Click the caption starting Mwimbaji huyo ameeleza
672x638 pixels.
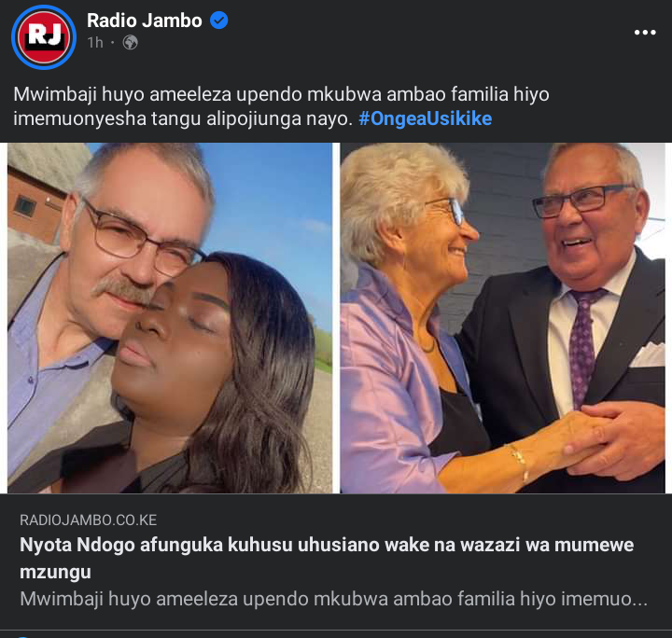click(x=281, y=106)
